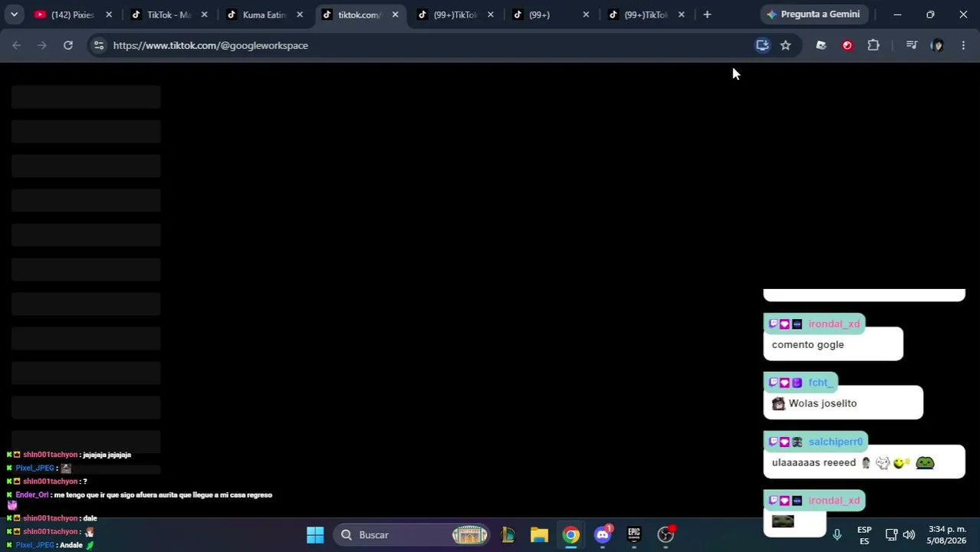
Task: Go back to the previous page
Action: pos(17,45)
